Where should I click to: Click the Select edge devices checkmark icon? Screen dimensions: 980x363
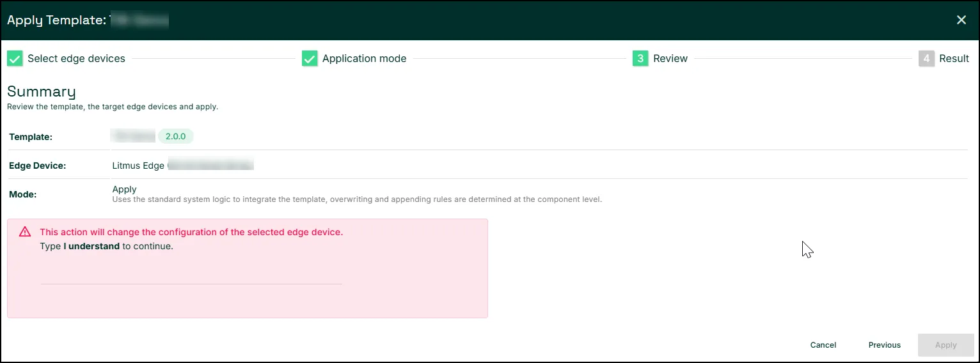point(15,59)
